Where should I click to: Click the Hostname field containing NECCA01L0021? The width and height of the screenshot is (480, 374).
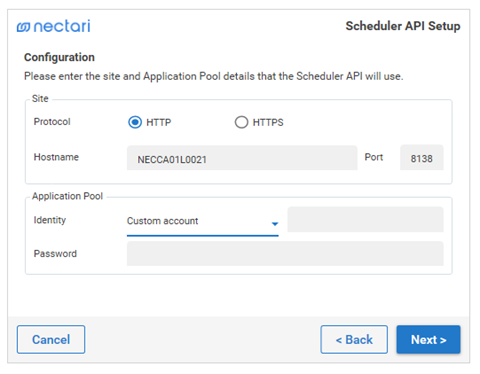(x=242, y=158)
